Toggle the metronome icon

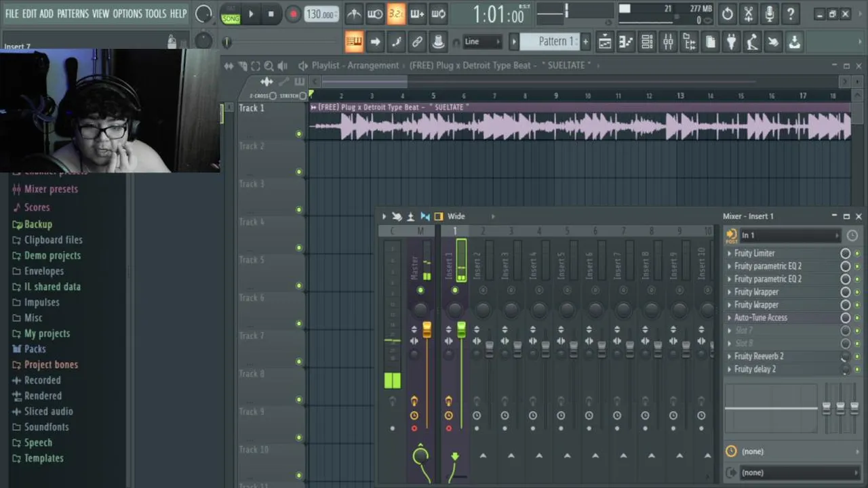pos(354,14)
